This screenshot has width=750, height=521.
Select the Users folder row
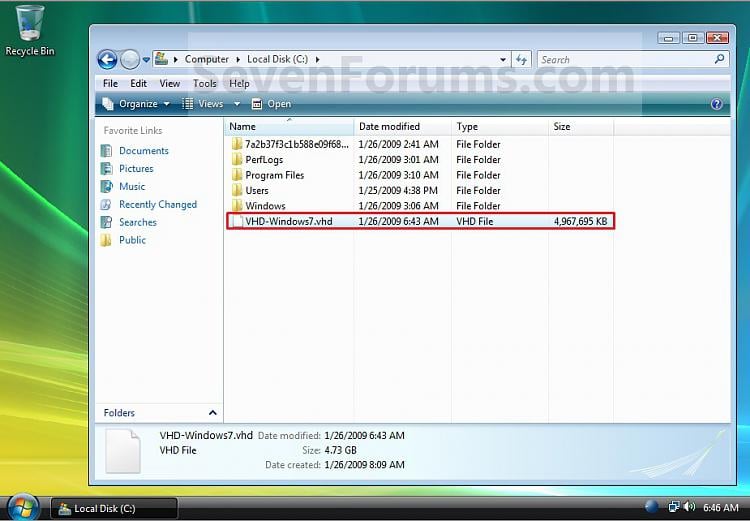tap(419, 190)
